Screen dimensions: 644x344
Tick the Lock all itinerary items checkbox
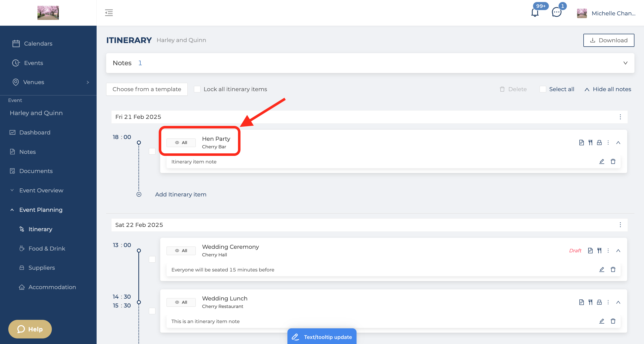pos(197,89)
